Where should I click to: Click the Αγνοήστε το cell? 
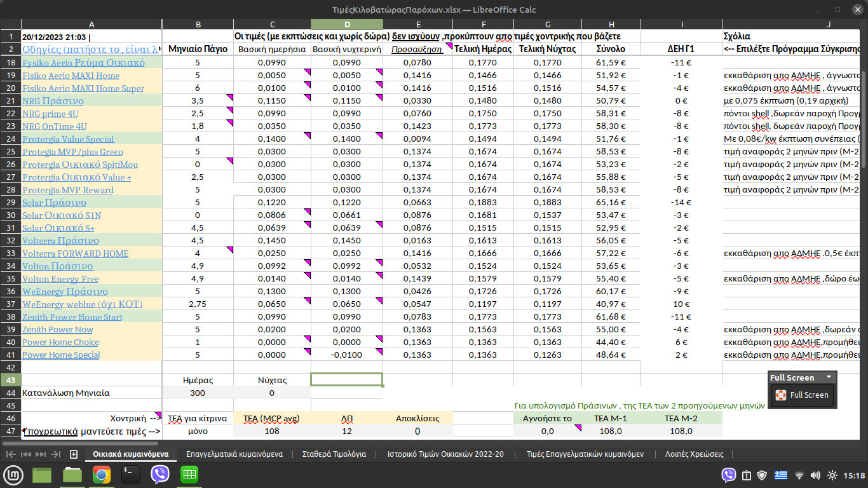547,418
